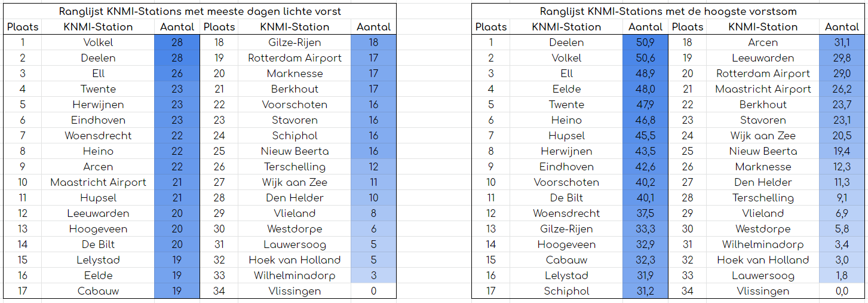This screenshot has height=303, width=868.
Task: Click the left table title 'Ranglijst KNMI-Stations met meeste dagen lichte vorst'
Action: click(x=200, y=11)
